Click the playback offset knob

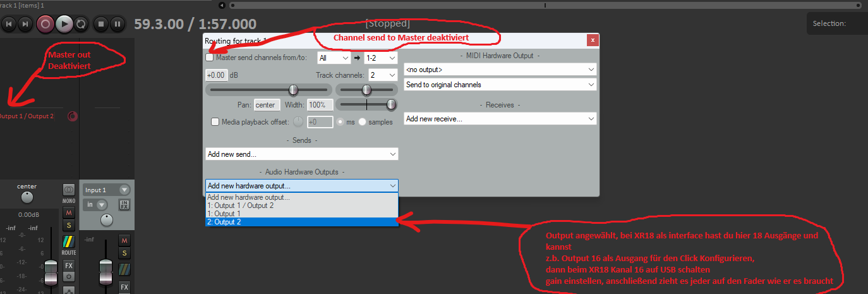click(x=299, y=122)
